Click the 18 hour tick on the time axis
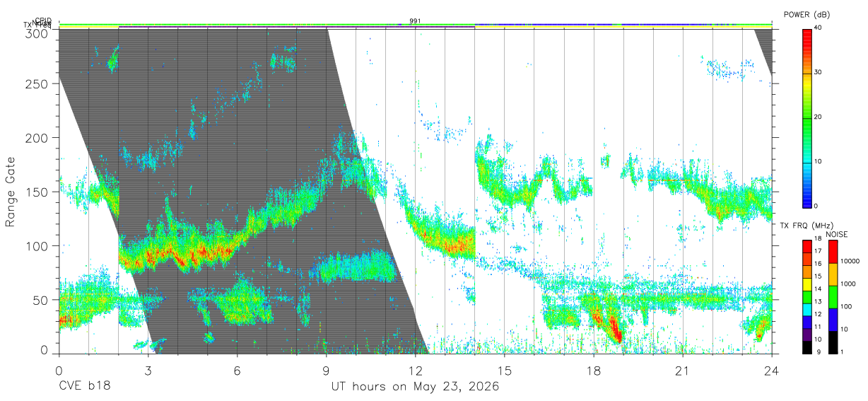 click(593, 371)
